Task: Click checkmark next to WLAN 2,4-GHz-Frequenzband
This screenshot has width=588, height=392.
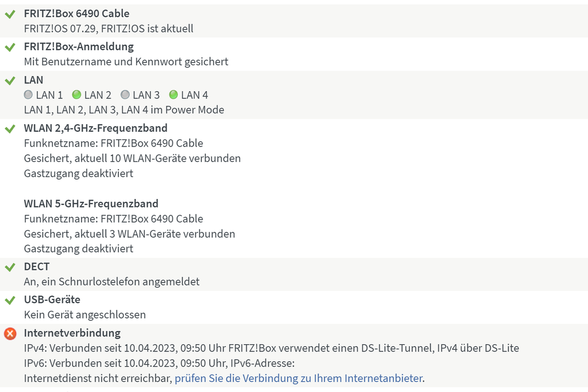Action: 10,128
